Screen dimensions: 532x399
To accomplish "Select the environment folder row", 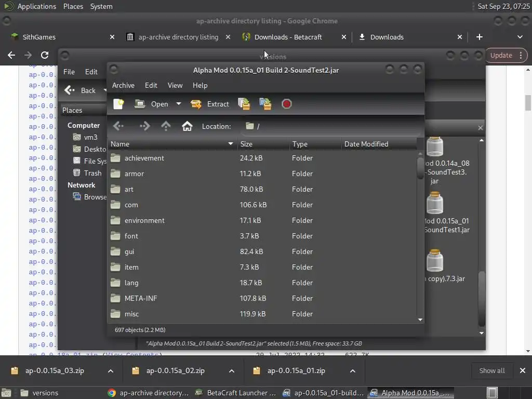I will tap(262, 220).
